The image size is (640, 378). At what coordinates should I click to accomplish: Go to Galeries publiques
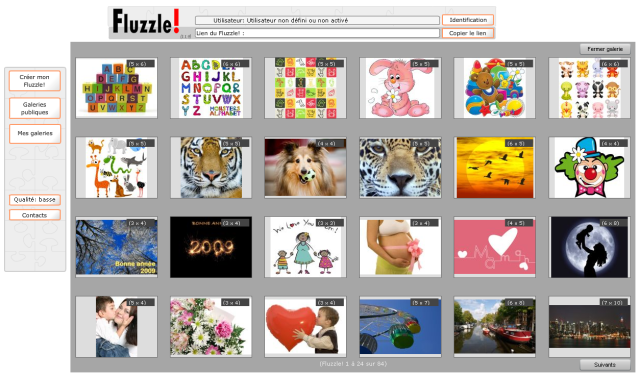tap(35, 108)
